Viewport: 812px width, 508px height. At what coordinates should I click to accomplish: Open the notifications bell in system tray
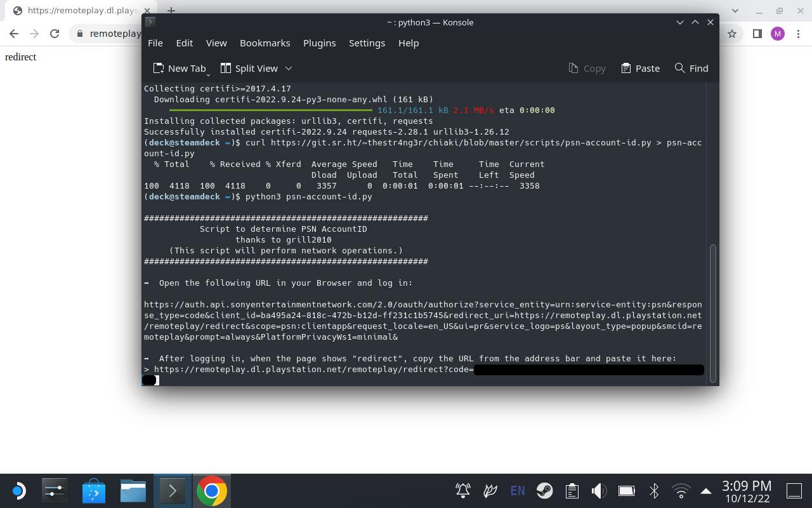463,491
